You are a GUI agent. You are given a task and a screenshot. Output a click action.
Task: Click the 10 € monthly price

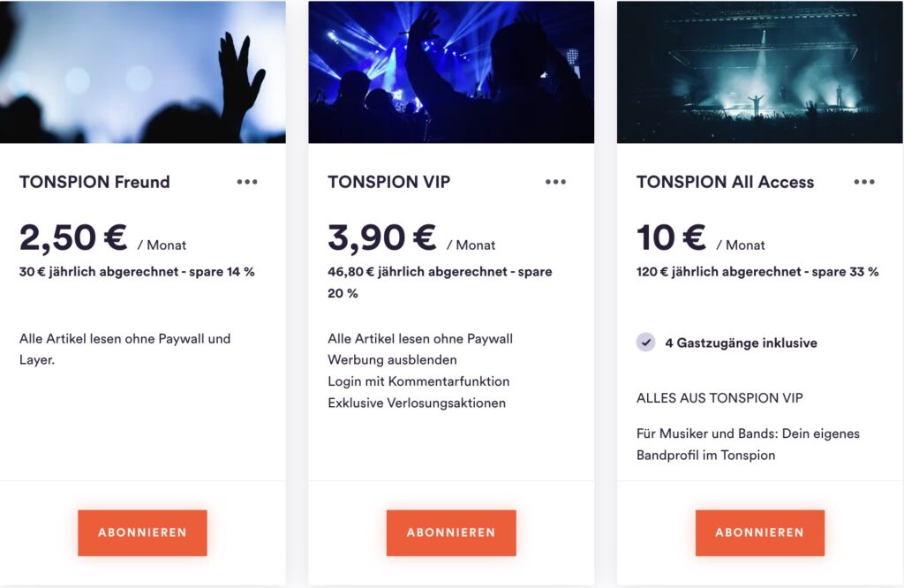[671, 237]
